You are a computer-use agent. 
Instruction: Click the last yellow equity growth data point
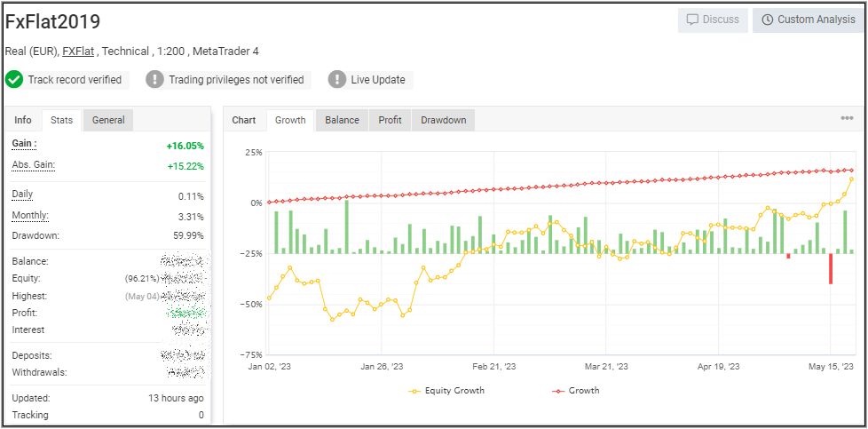851,179
